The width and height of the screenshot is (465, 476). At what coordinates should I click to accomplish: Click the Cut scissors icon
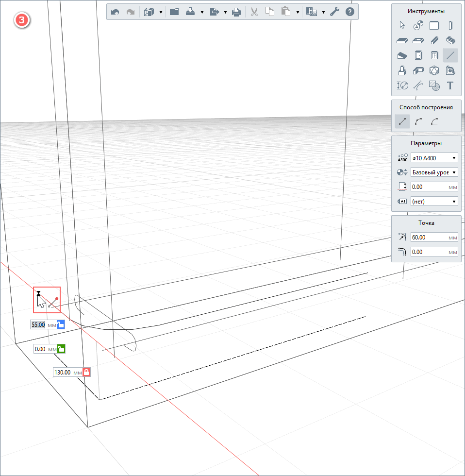click(254, 12)
